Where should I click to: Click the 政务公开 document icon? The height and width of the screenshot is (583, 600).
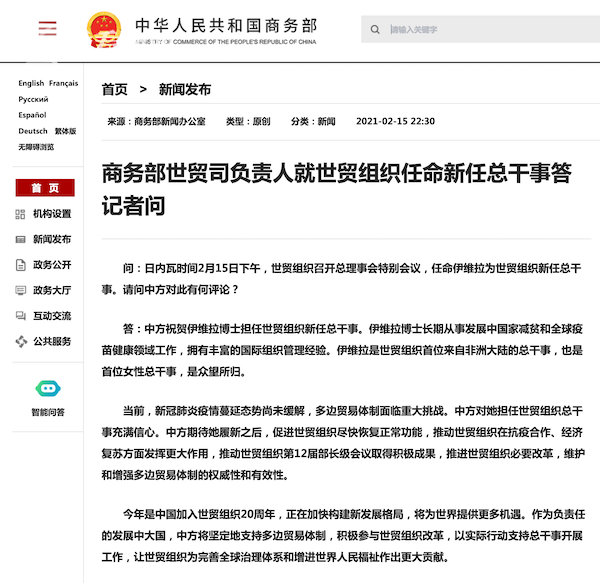pos(21,265)
